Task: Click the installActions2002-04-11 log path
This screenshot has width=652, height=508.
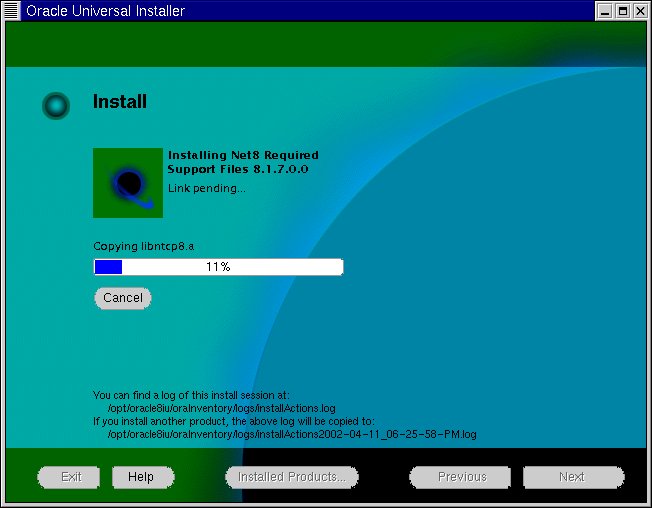Action: 292,434
